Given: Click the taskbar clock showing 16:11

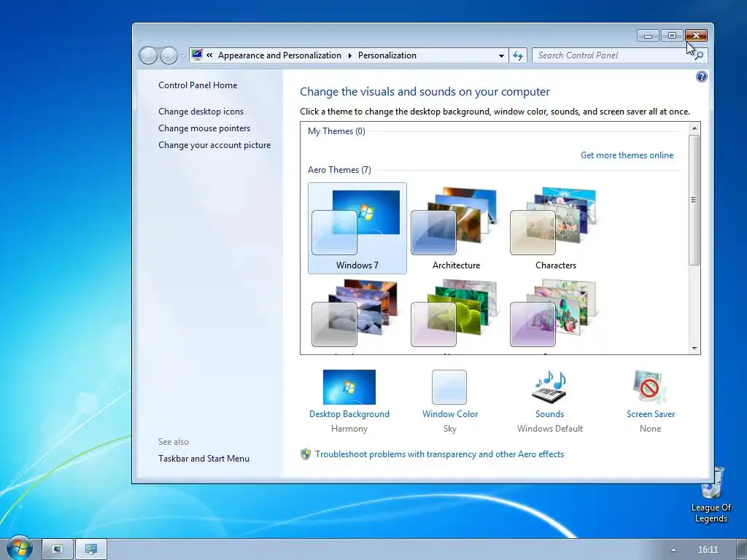Looking at the screenshot, I should pyautogui.click(x=708, y=550).
